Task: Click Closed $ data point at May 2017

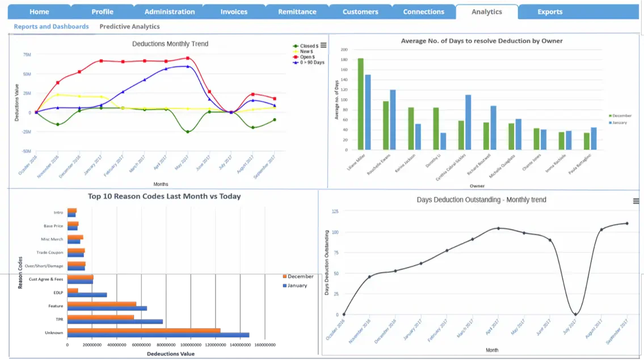Action: [x=188, y=132]
